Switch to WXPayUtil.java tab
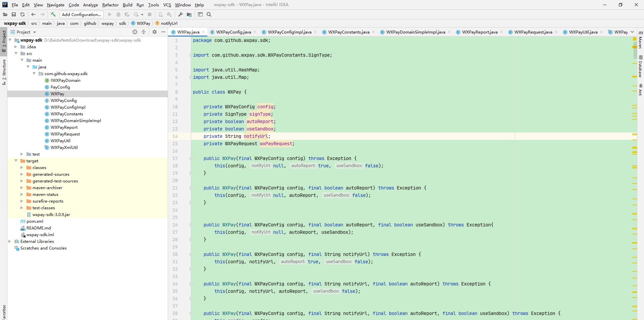 click(583, 32)
